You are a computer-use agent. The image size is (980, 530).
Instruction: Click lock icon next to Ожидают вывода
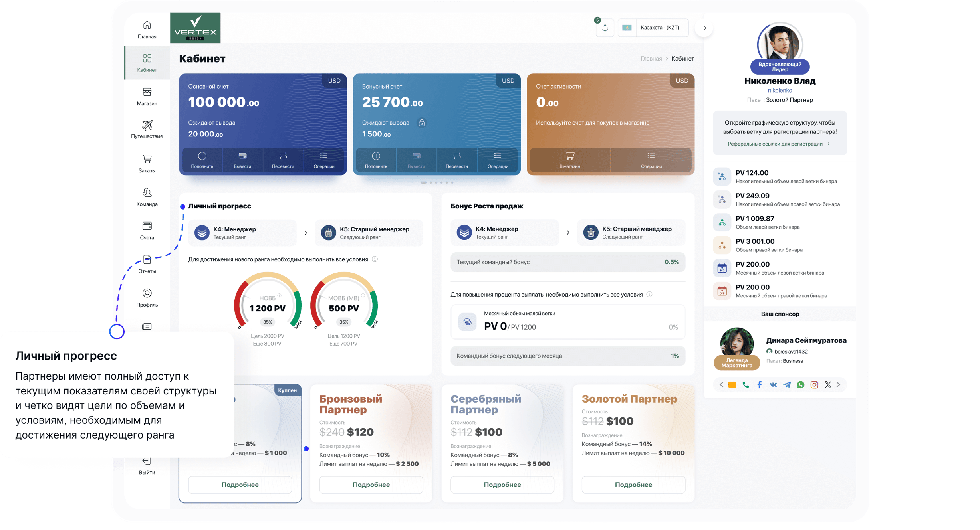[x=421, y=123]
